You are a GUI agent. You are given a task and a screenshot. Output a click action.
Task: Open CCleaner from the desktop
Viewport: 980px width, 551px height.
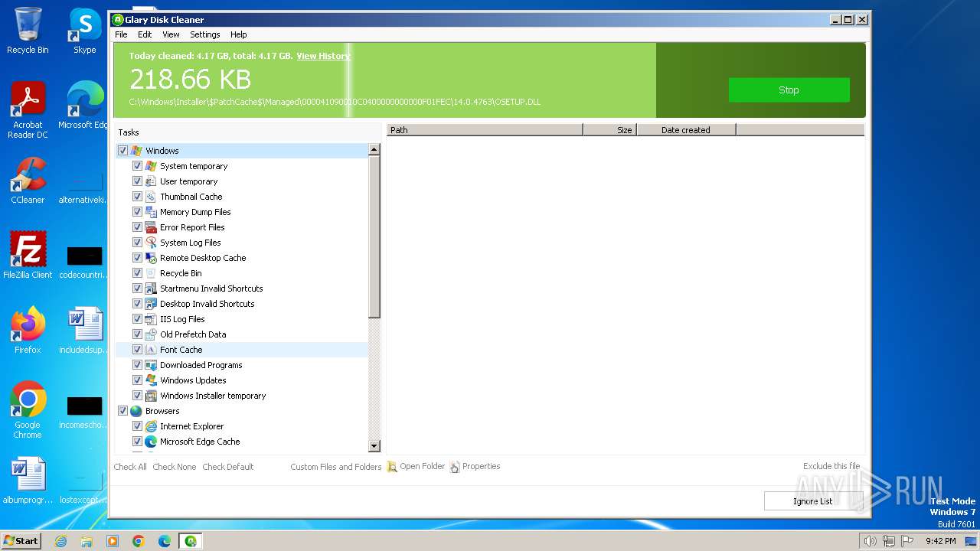pyautogui.click(x=28, y=181)
